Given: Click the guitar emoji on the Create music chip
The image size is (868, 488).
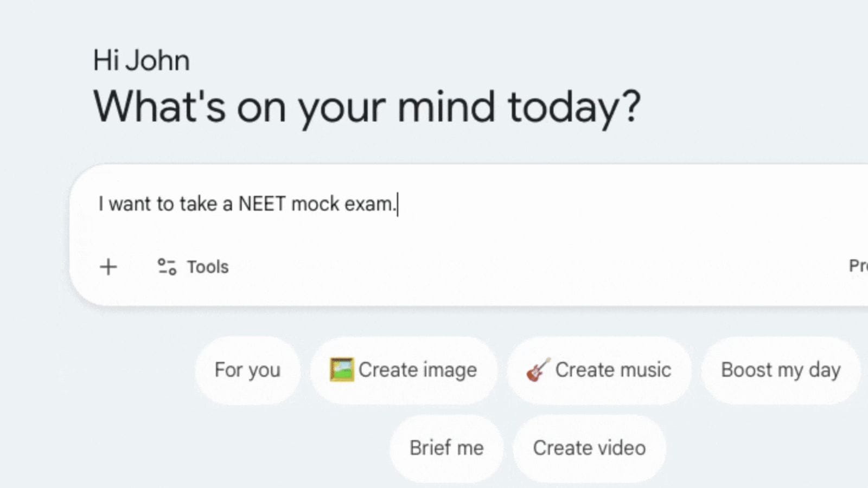Looking at the screenshot, I should point(538,370).
